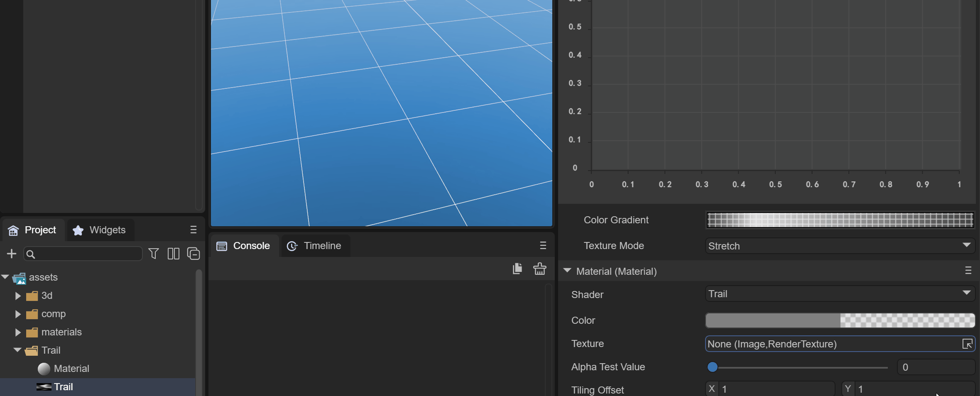The height and width of the screenshot is (396, 980).
Task: Collapse the Material (Material) section
Action: (x=567, y=271)
